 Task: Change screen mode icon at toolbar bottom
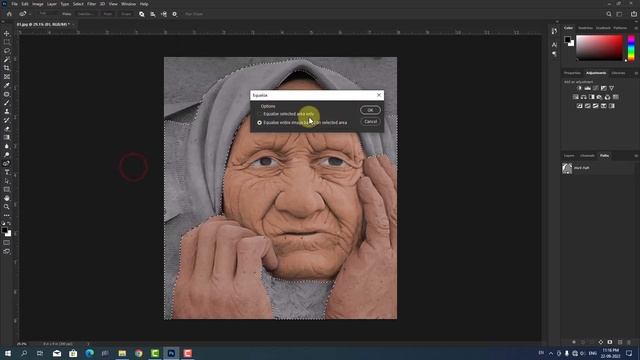click(x=7, y=251)
